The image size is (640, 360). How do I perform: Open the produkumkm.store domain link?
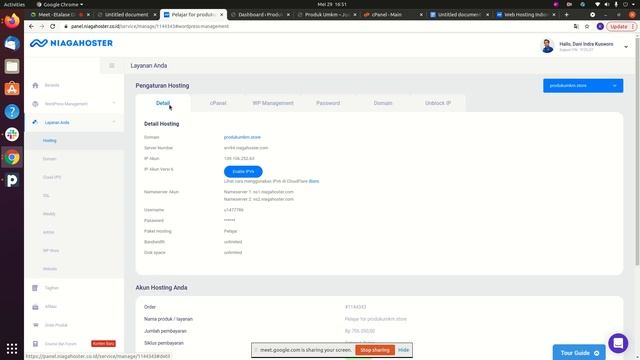pos(242,137)
